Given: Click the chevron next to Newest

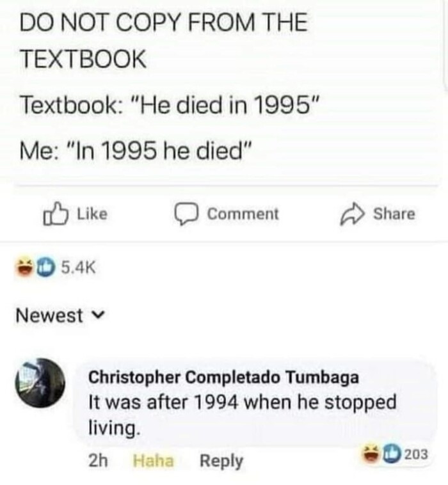Looking at the screenshot, I should tap(99, 316).
